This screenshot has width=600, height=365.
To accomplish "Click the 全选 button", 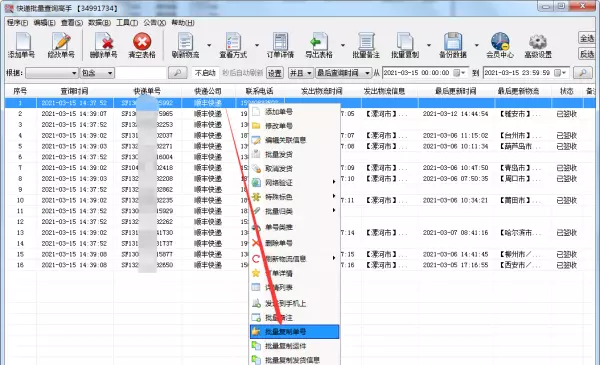I will [x=587, y=38].
